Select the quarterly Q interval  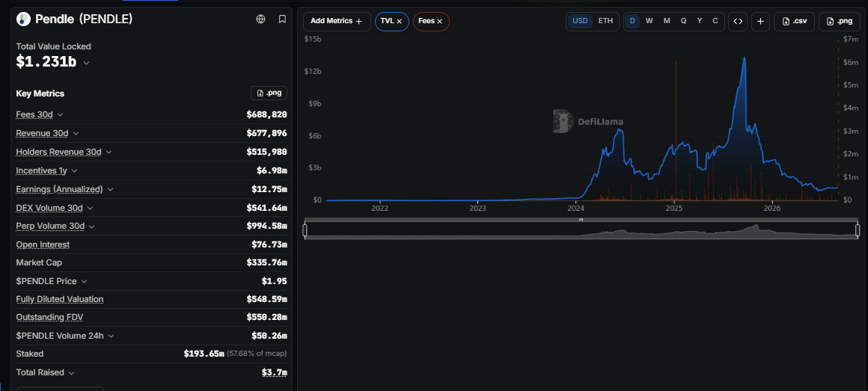(x=684, y=21)
